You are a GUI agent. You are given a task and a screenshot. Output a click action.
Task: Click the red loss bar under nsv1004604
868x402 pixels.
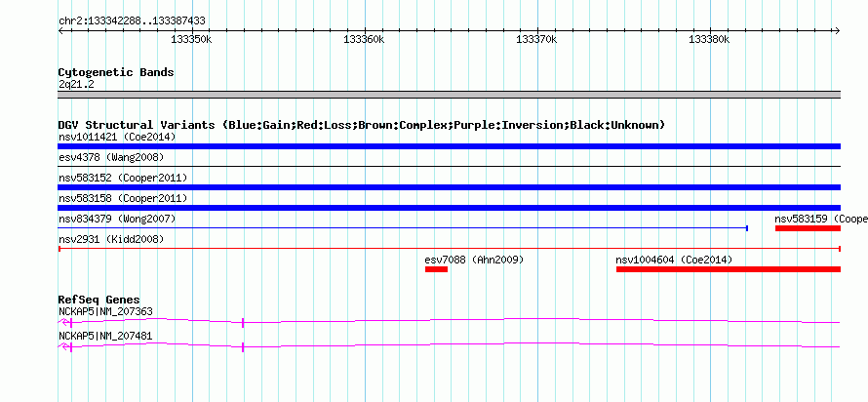(729, 269)
